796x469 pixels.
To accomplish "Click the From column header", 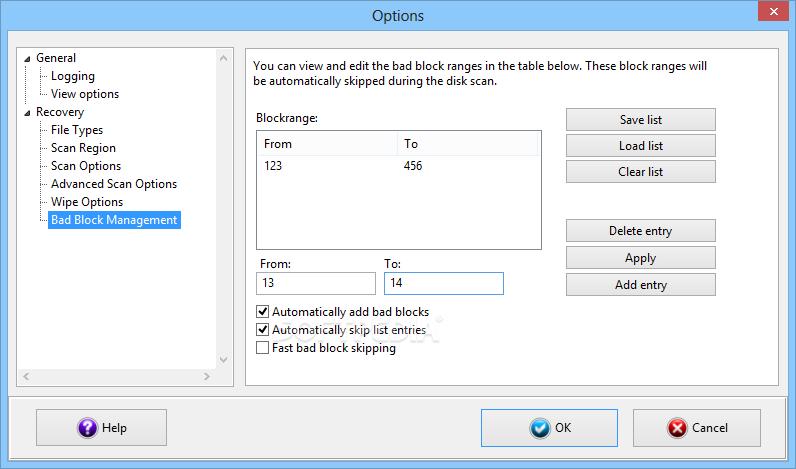I will tap(327, 144).
